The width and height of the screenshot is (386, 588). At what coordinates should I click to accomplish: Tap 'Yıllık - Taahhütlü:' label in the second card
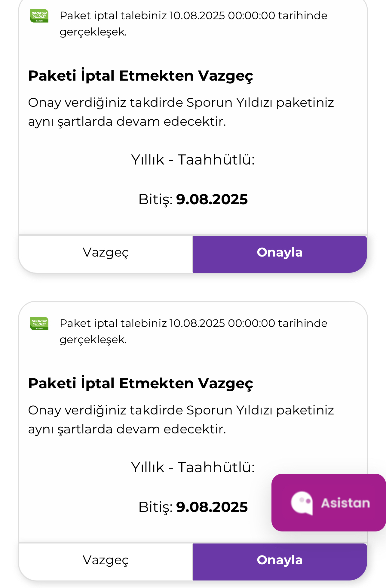[193, 467]
